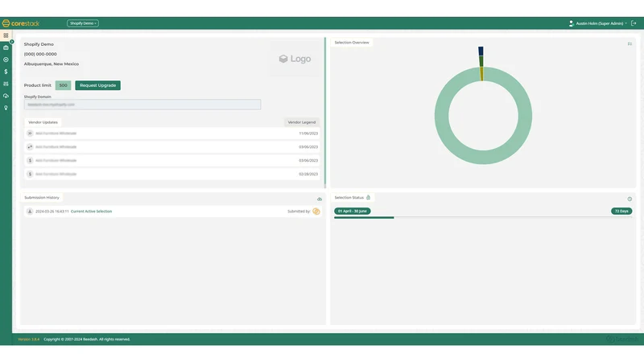This screenshot has width=644, height=362.
Task: Click the binoculars icon in Submission History
Action: [x=320, y=199]
